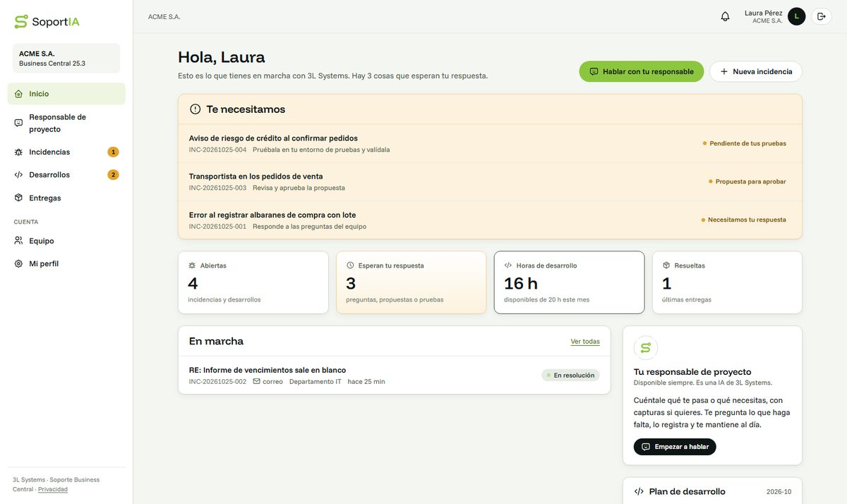Click the Horas de desarrollo 16 h card

570,282
